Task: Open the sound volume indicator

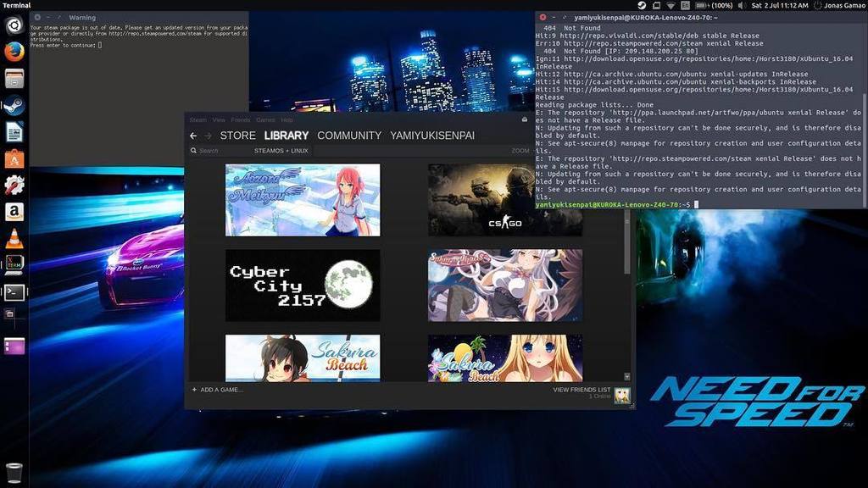Action: click(x=742, y=6)
